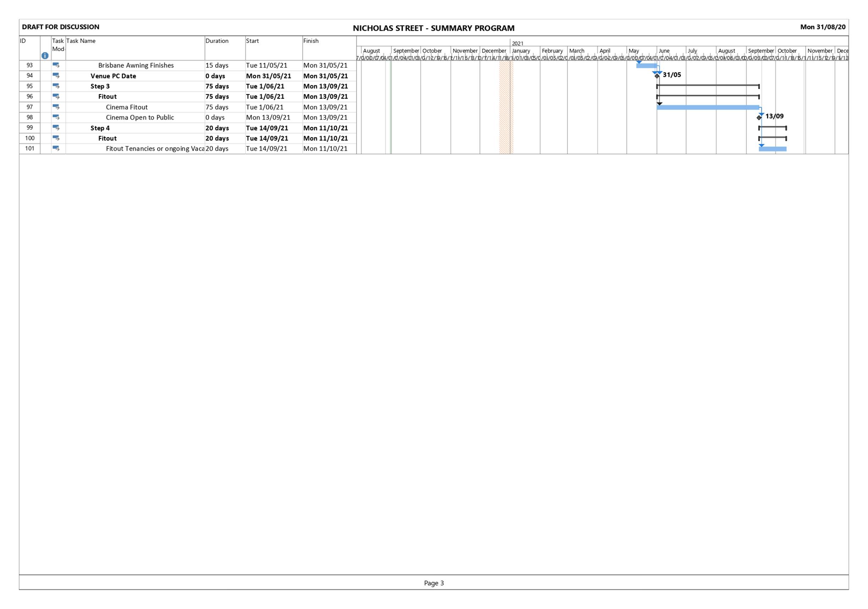
Task: Select the Cinema Open to Public task name
Action: pyautogui.click(x=140, y=117)
